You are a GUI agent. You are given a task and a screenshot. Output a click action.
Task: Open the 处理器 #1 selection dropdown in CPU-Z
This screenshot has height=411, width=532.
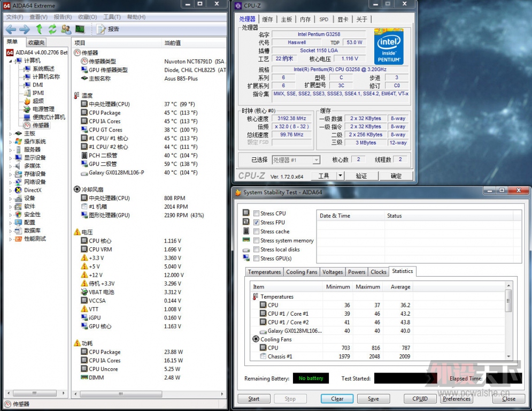tap(316, 160)
